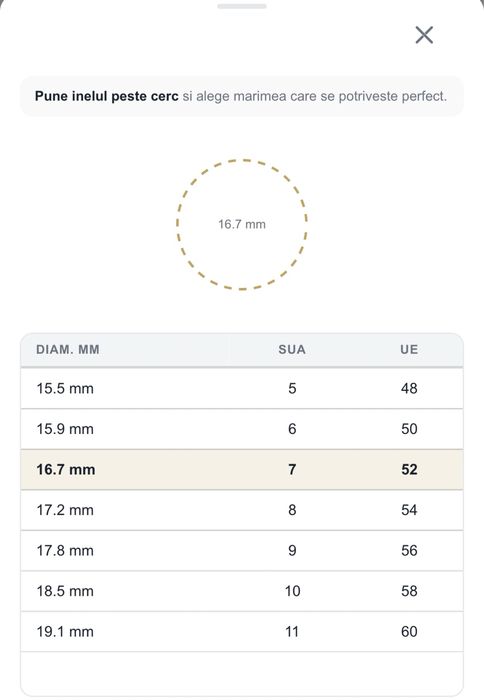Pick the 18.5 mm diameter row

pos(242,591)
